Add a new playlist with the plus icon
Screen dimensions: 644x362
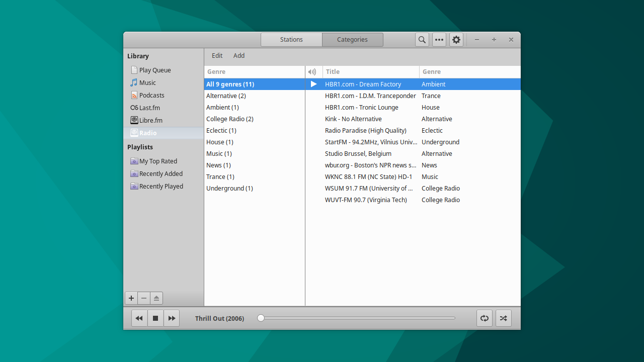[x=131, y=298]
